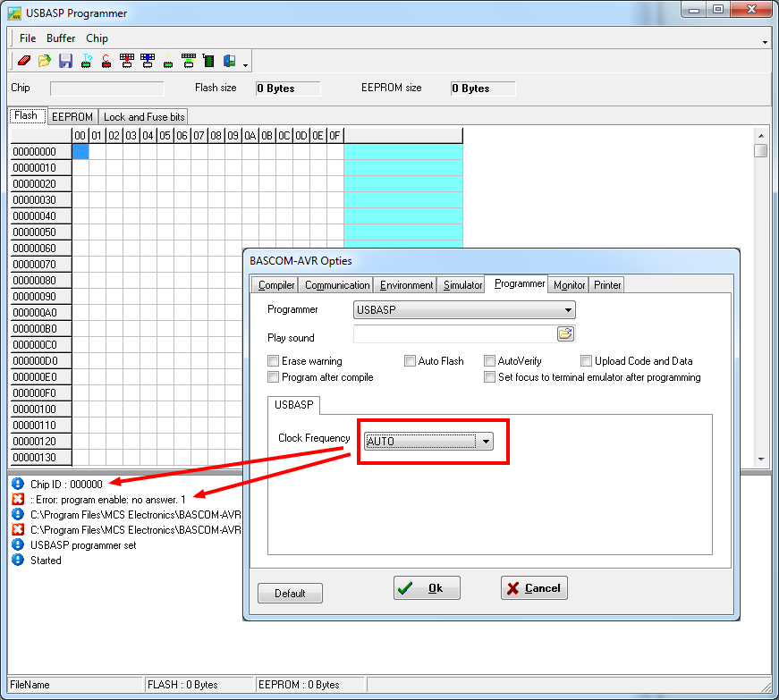Open the Printer options tab
Image resolution: width=779 pixels, height=700 pixels.
click(607, 285)
